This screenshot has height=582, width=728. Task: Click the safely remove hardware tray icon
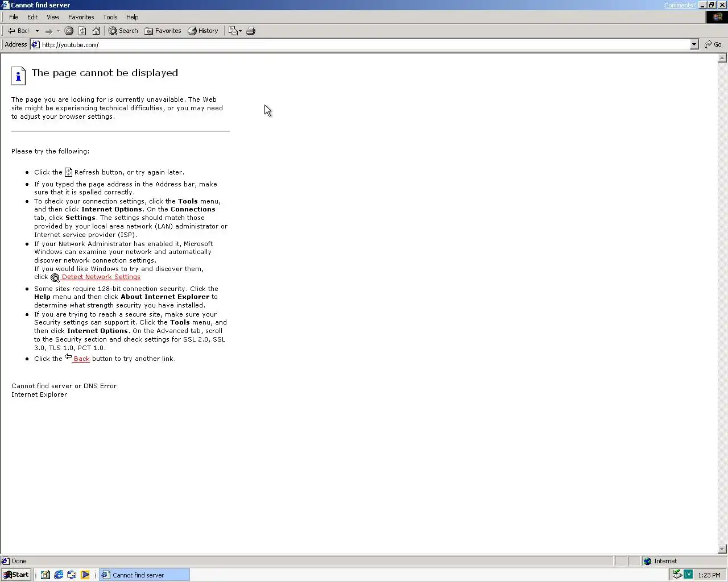coord(677,575)
